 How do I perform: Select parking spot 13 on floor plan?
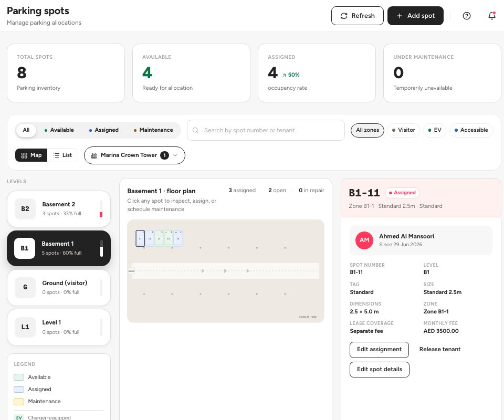(x=159, y=238)
